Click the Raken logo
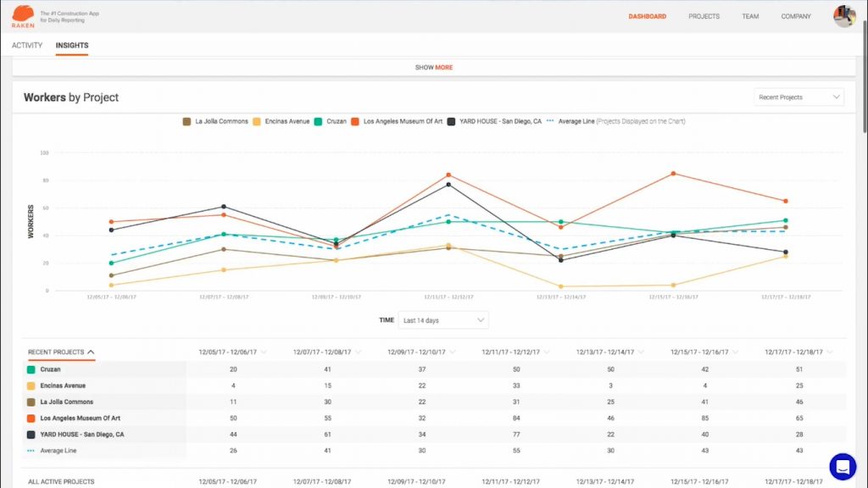Image resolution: width=868 pixels, height=488 pixels. pos(22,16)
